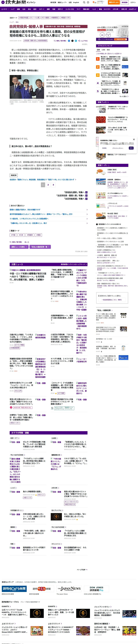Open the help question-mark icon in header
The width and height of the screenshot is (138, 644).
88,2
